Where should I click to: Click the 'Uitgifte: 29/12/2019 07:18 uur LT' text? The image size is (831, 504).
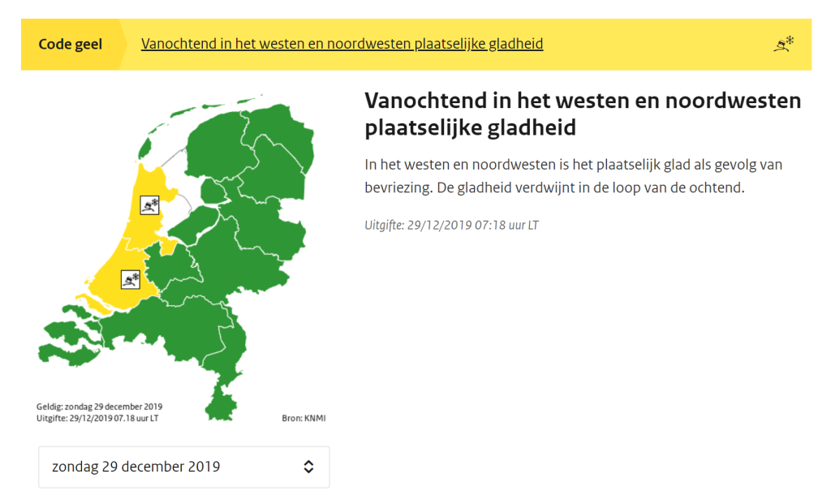tap(451, 226)
